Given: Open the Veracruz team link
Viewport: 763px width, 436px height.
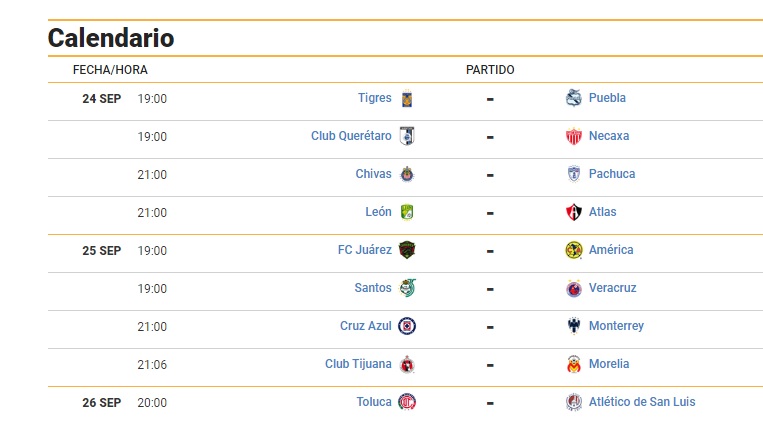Looking at the screenshot, I should pyautogui.click(x=612, y=288).
